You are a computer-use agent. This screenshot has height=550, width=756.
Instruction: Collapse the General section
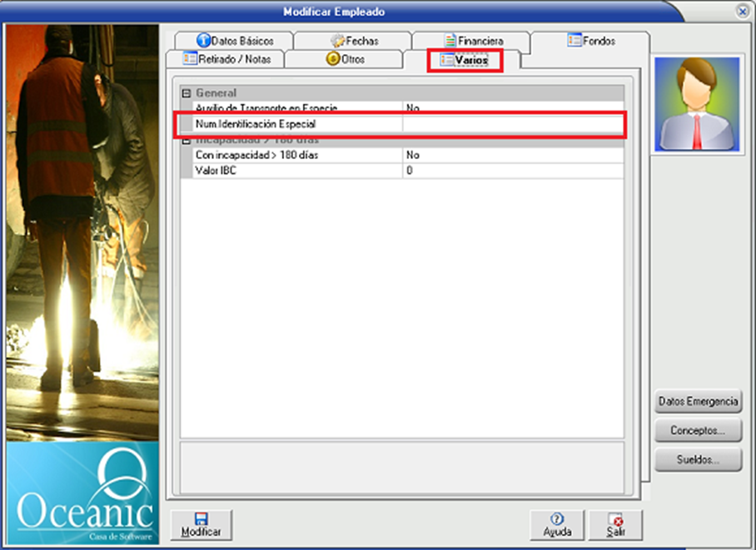coord(187,93)
